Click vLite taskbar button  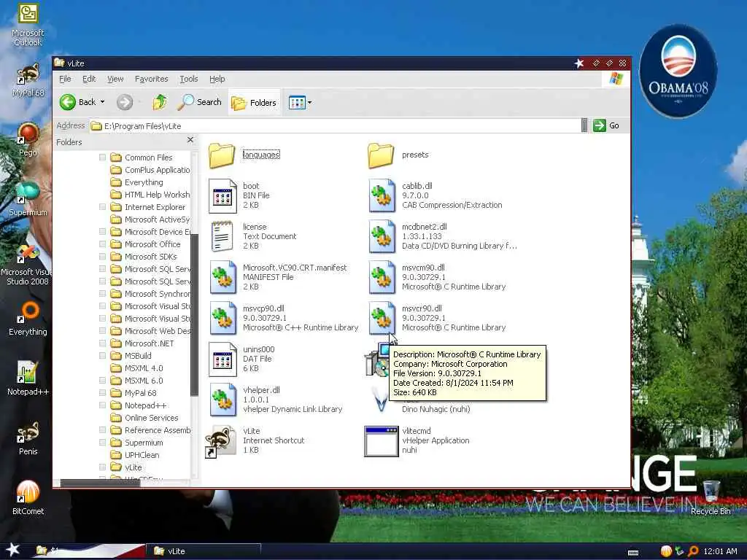tap(203, 551)
